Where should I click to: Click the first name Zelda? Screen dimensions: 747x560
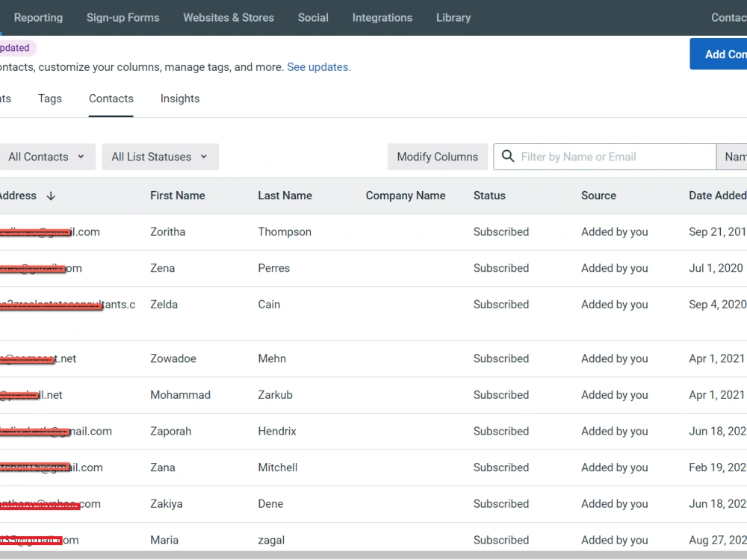coord(164,305)
